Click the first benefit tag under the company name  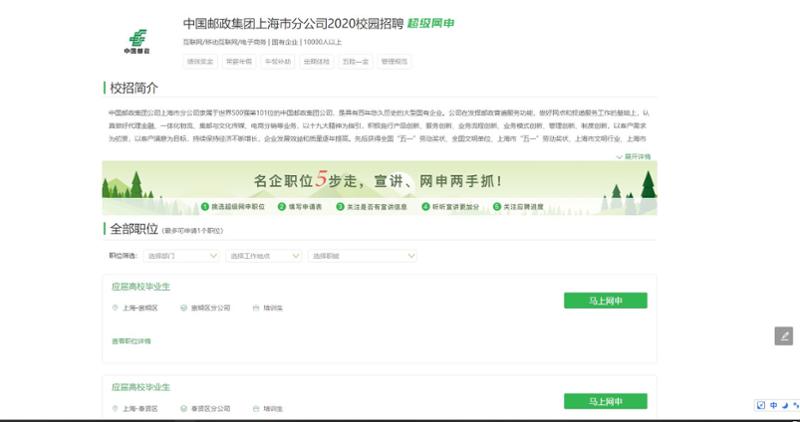(198, 61)
